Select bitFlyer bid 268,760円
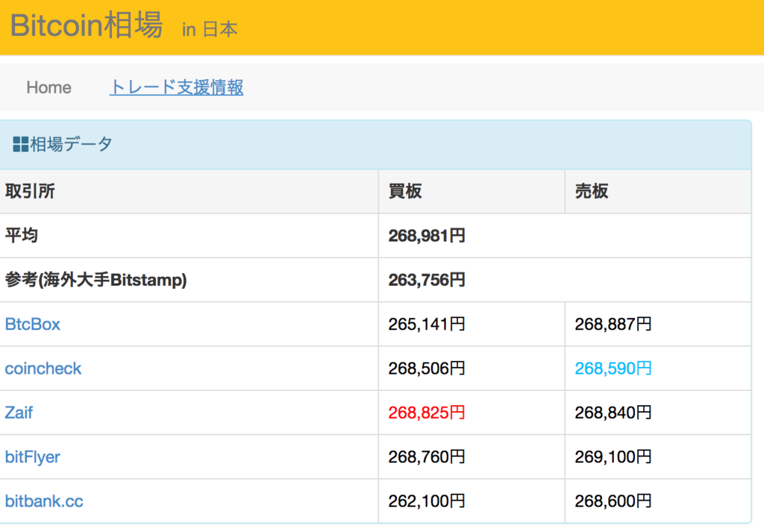 (x=427, y=457)
